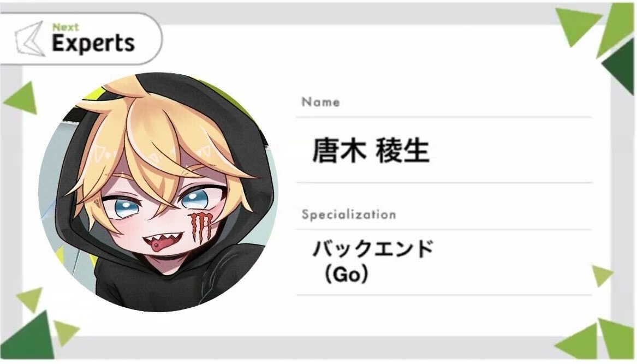Click the Name field label
Screen dimensions: 637x364
(x=320, y=102)
